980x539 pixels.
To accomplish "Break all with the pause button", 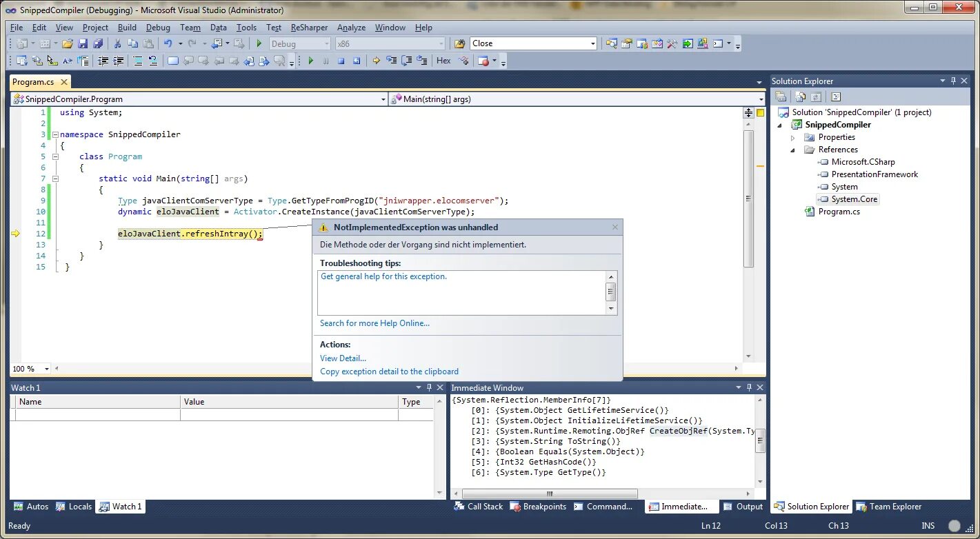I will [326, 61].
